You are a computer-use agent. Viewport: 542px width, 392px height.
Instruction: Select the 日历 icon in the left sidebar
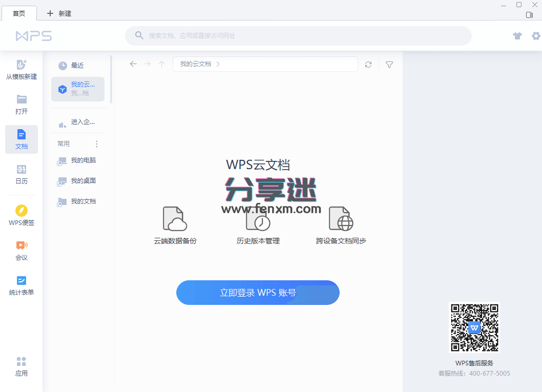point(21,174)
